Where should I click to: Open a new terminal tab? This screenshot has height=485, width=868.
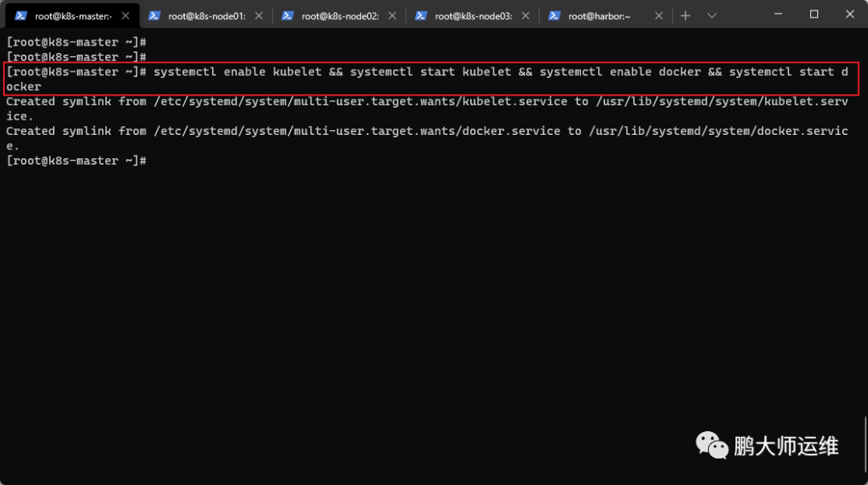686,16
